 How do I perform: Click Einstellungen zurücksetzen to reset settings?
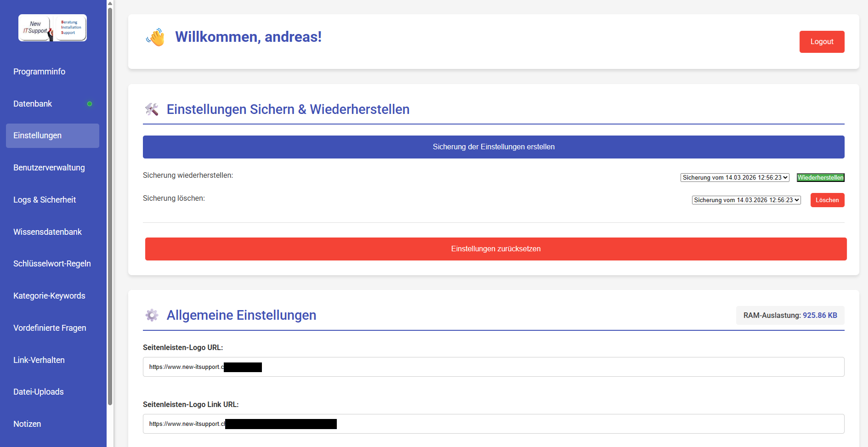(496, 249)
